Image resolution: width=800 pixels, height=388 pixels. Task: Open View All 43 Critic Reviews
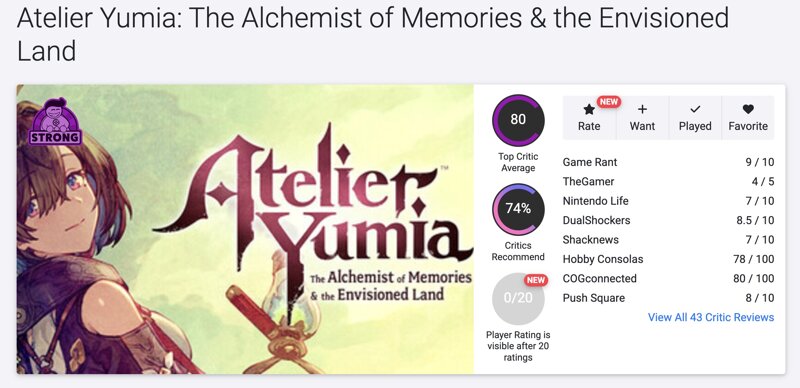(711, 318)
